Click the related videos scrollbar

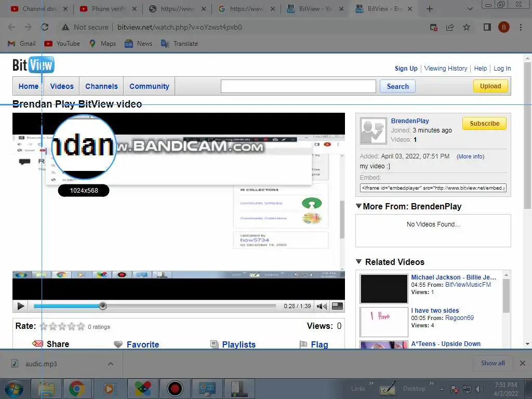(x=506, y=296)
